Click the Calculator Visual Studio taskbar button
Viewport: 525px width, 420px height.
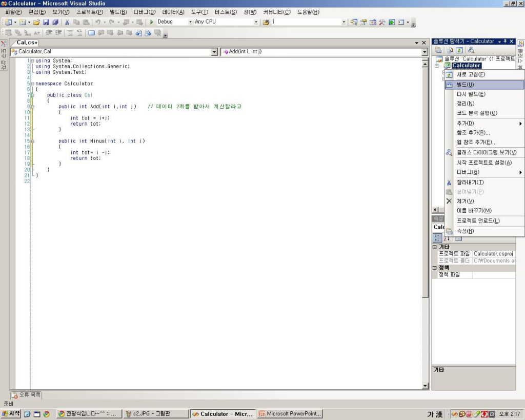(x=223, y=414)
